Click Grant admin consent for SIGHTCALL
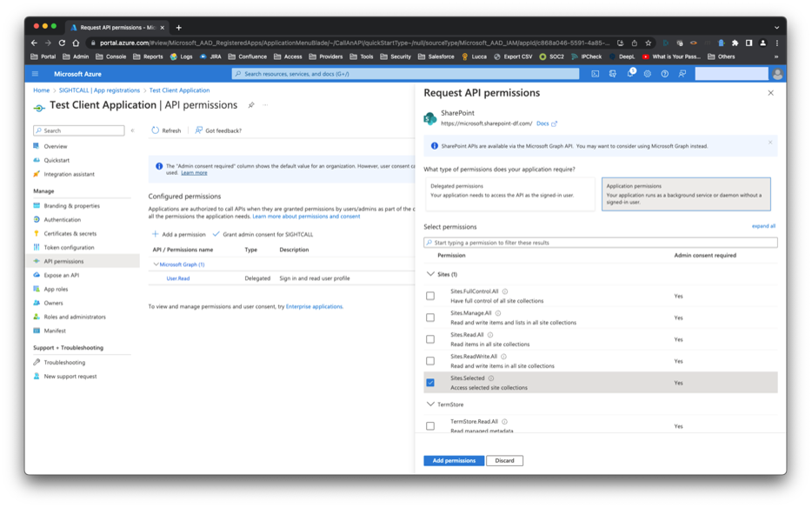The image size is (812, 508). 263,234
